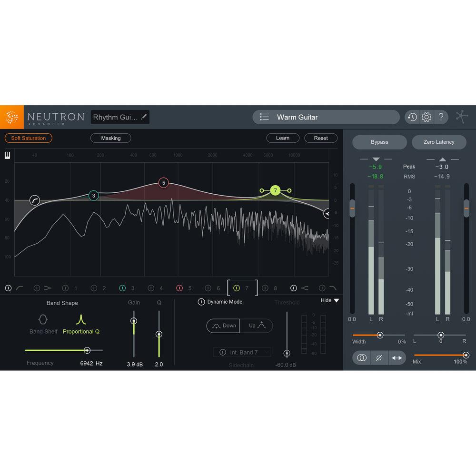Click the phase invert icon
The width and height of the screenshot is (476, 476).
(x=379, y=357)
